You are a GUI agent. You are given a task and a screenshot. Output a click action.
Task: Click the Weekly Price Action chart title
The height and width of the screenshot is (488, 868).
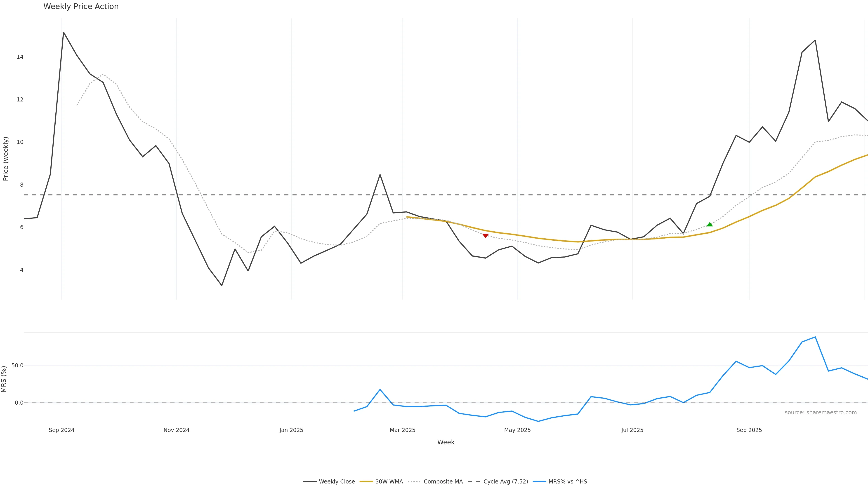click(x=81, y=6)
